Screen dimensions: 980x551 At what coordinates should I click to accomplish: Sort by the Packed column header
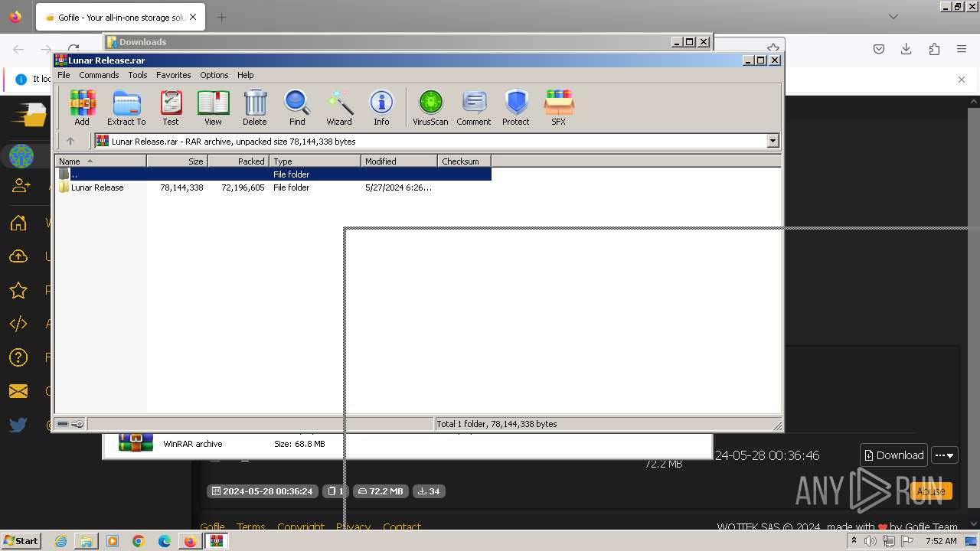pyautogui.click(x=238, y=161)
